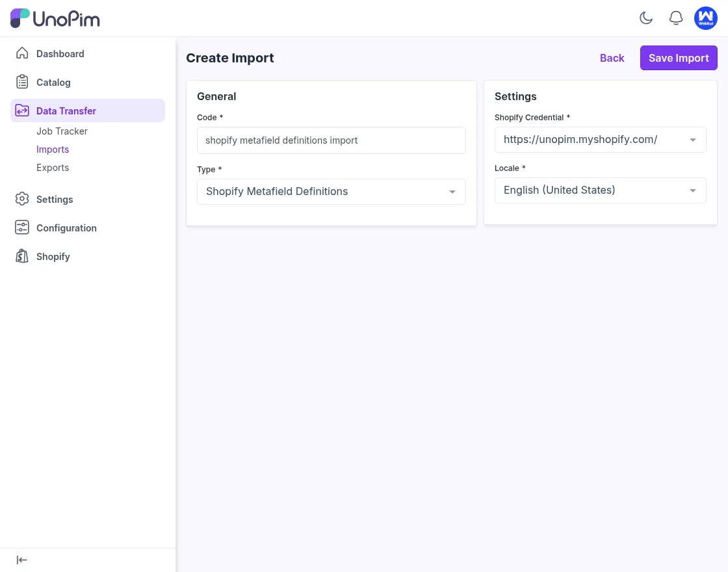Open the Webkul profile avatar menu
The height and width of the screenshot is (572, 728).
tap(706, 18)
